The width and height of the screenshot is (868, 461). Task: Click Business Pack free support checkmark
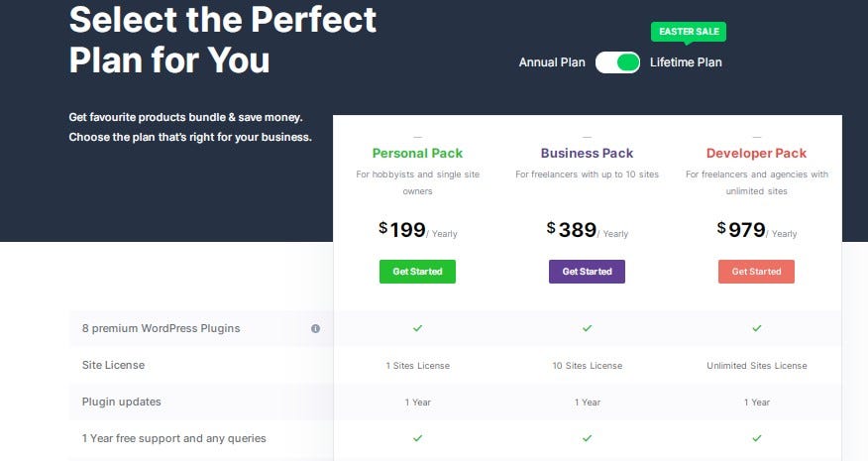[x=587, y=438]
